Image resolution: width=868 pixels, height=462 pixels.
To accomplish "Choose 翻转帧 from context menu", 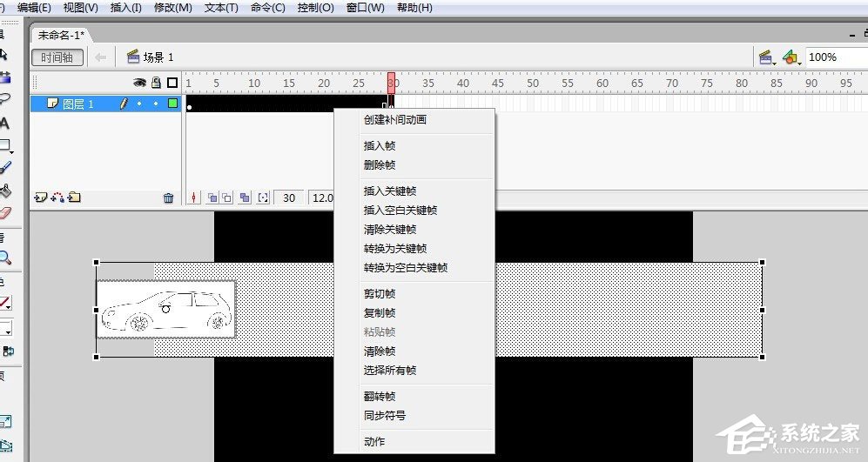I will [x=414, y=396].
